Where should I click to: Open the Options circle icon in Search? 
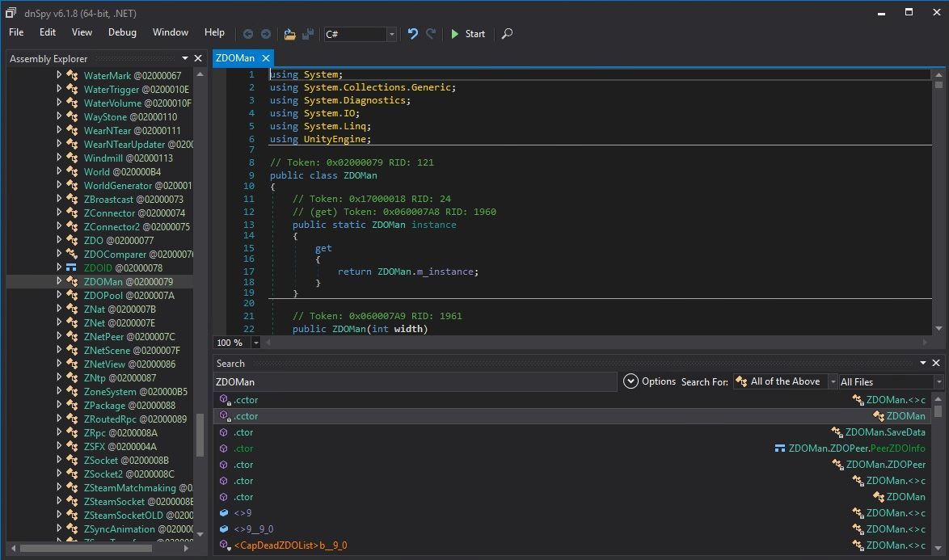[x=631, y=381]
